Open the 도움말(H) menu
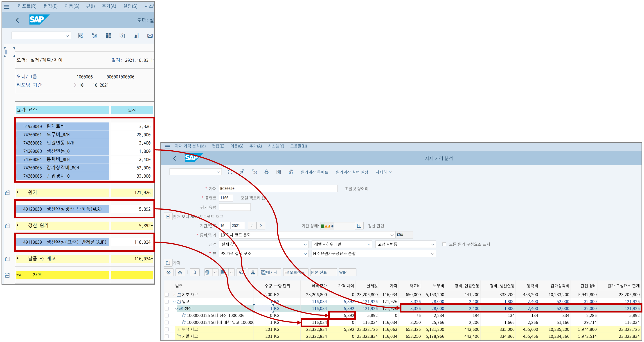The image size is (644, 342). coord(299,146)
